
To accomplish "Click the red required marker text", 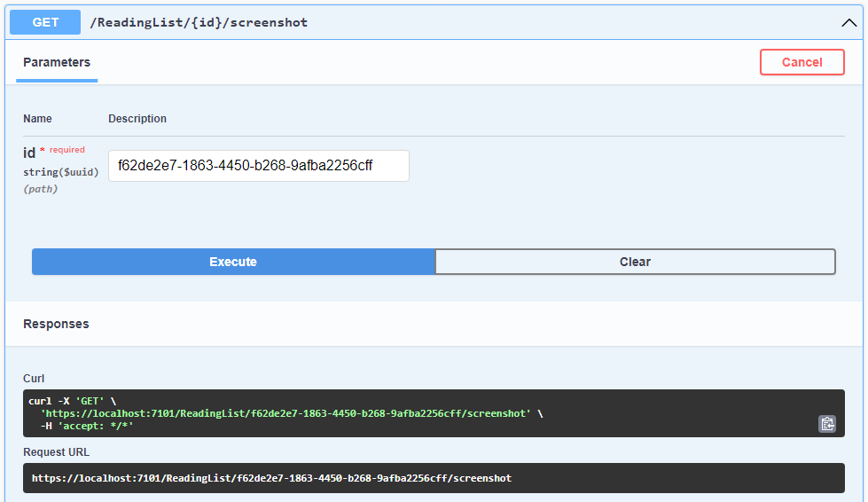I will (66, 150).
